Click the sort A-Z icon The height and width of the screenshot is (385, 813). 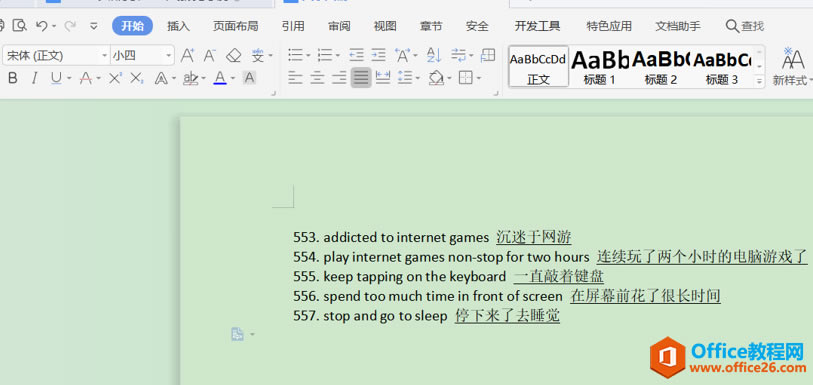pyautogui.click(x=433, y=55)
